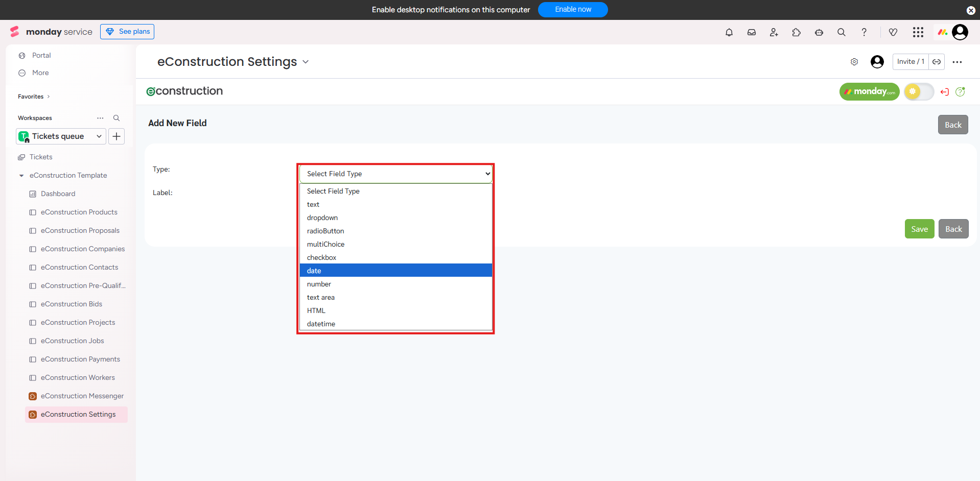Click the red logout arrow icon

(x=944, y=92)
